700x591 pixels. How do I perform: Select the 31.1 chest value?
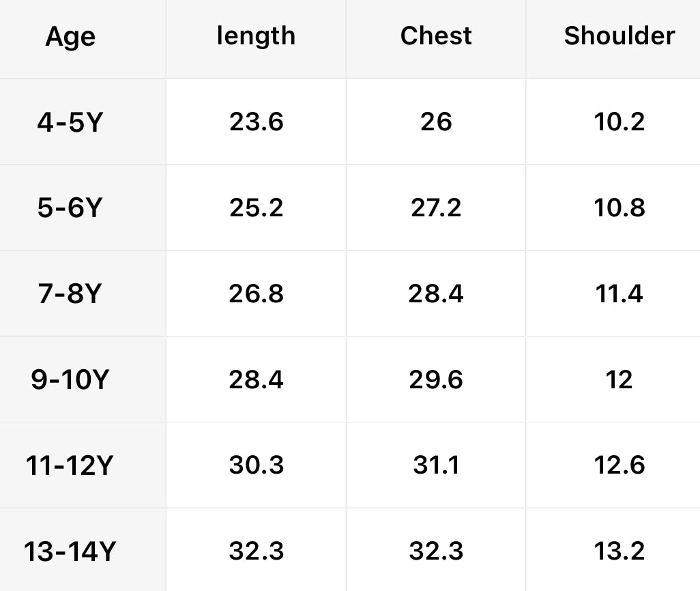point(436,465)
